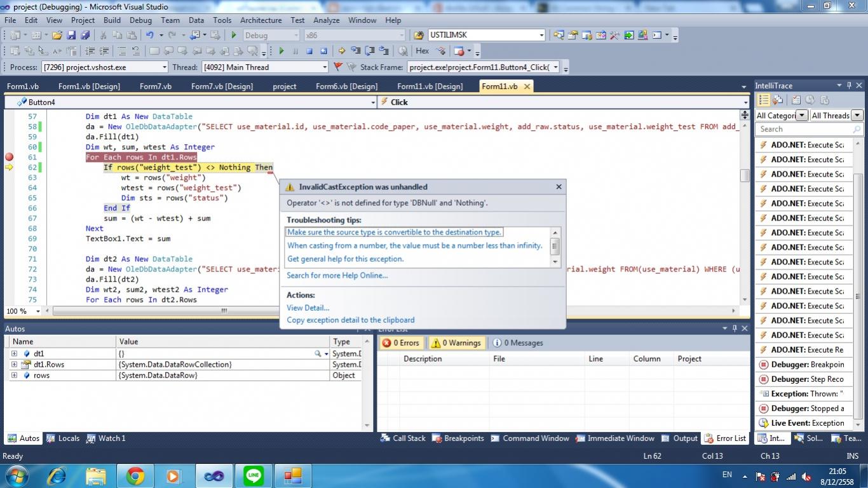Open Process dropdown project.vshost.exe
The width and height of the screenshot is (868, 488).
click(x=105, y=67)
